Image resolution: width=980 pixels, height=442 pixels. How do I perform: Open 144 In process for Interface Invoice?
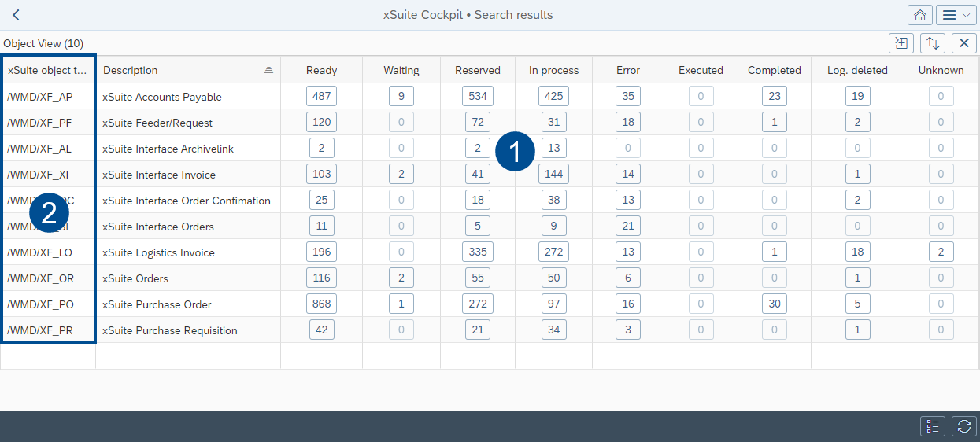[553, 175]
